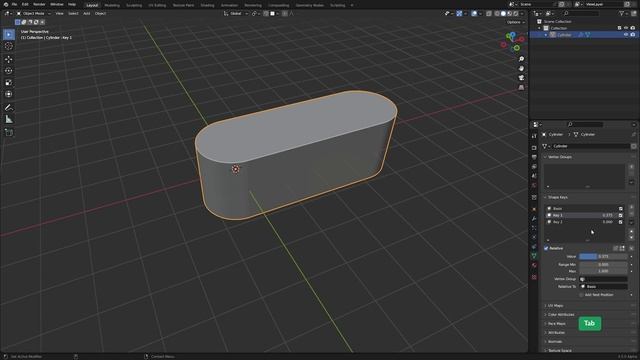Open the Material properties tab

[534, 266]
